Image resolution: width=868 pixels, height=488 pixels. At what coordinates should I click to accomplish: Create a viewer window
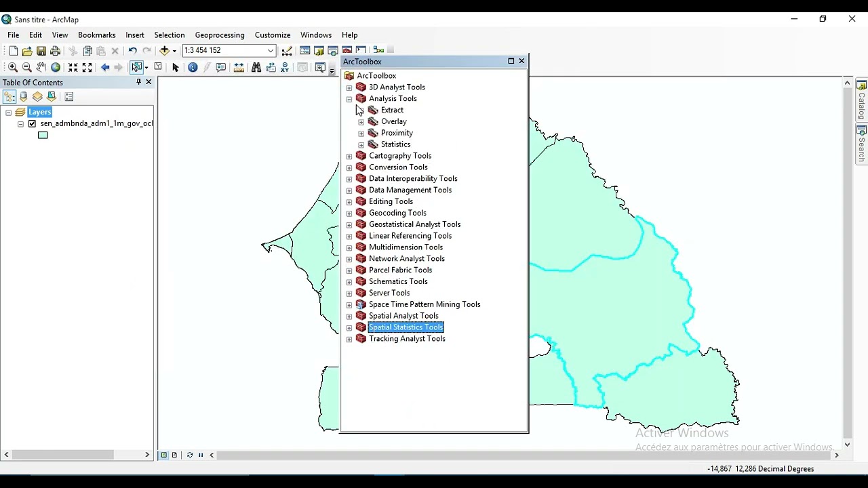[320, 67]
